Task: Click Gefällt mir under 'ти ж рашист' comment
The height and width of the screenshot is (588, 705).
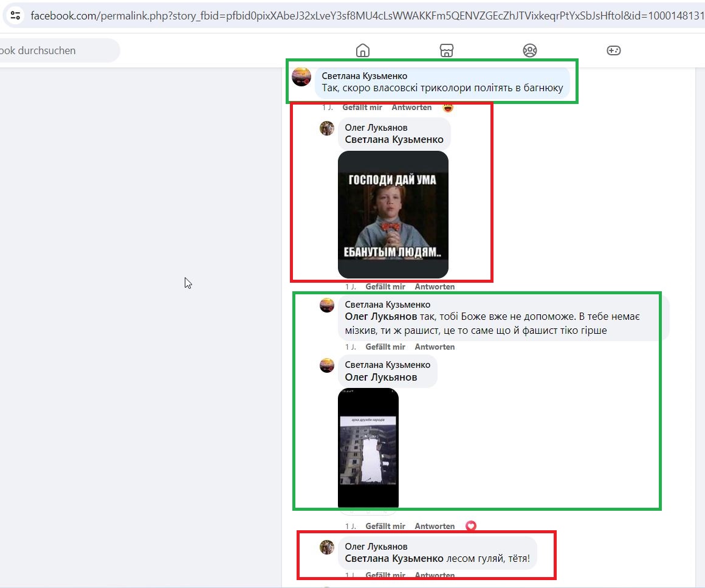Action: [x=385, y=347]
